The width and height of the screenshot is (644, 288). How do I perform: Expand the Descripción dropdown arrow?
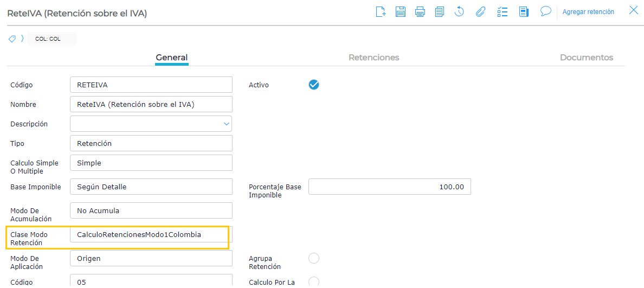[227, 124]
